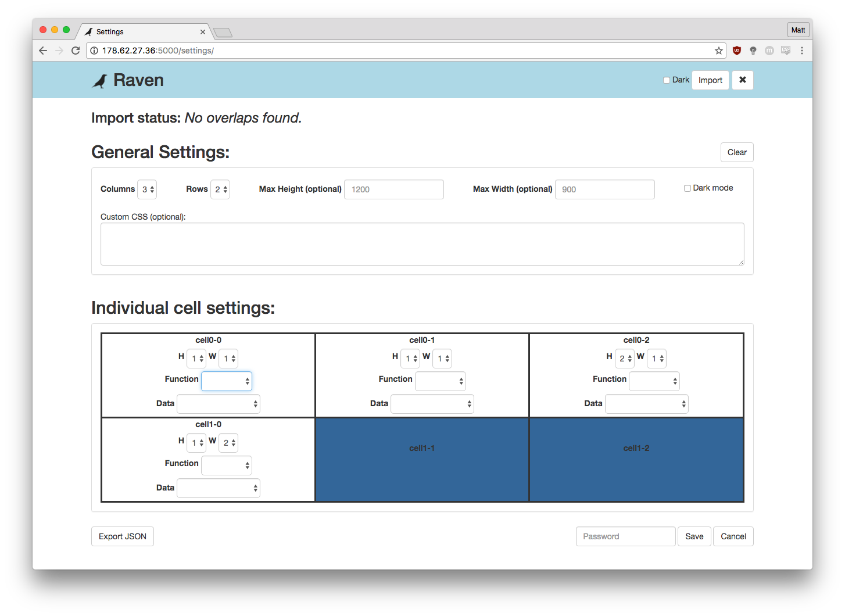This screenshot has width=845, height=616.
Task: Reload the page with refresh icon
Action: click(76, 51)
